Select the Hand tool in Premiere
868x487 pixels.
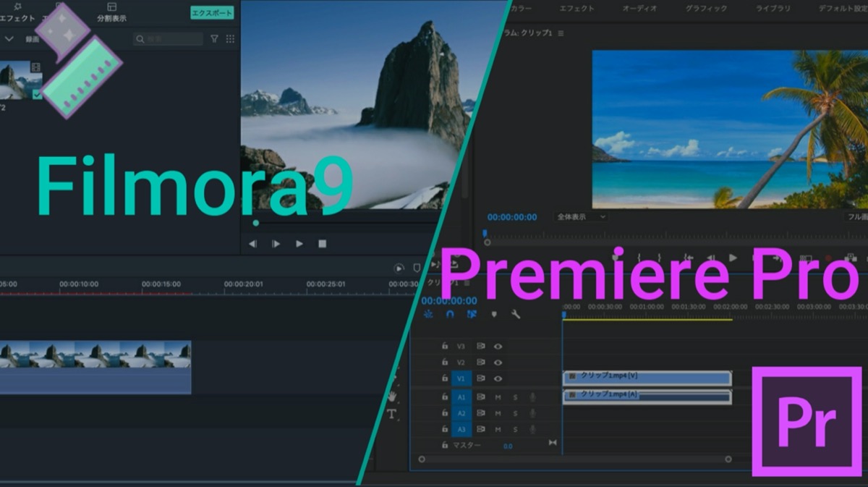click(392, 396)
